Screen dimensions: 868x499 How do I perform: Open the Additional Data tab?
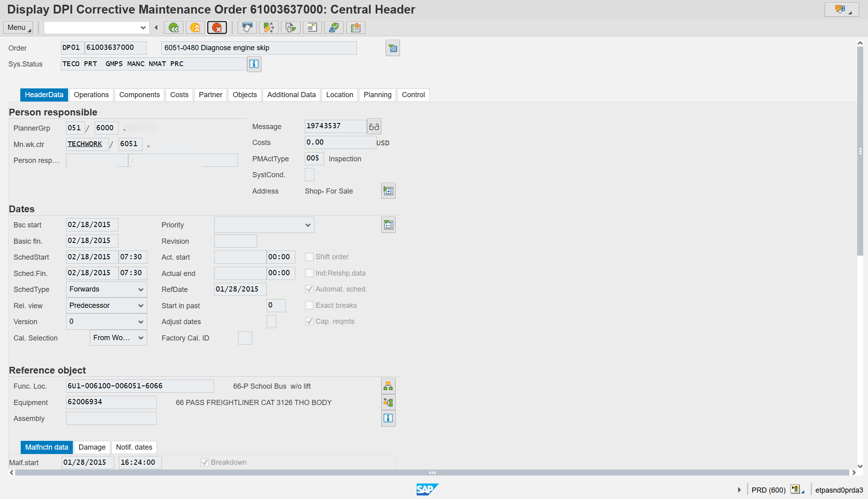(x=291, y=95)
